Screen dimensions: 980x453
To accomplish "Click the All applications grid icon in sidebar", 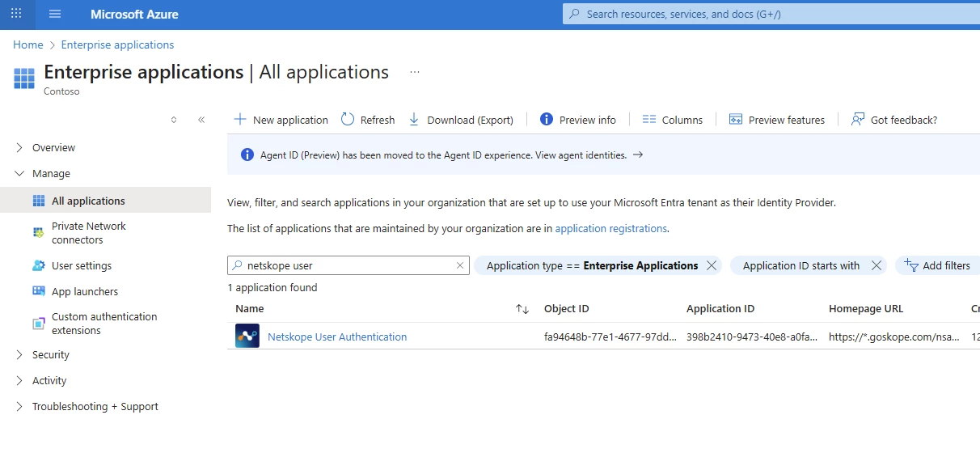I will pos(39,201).
